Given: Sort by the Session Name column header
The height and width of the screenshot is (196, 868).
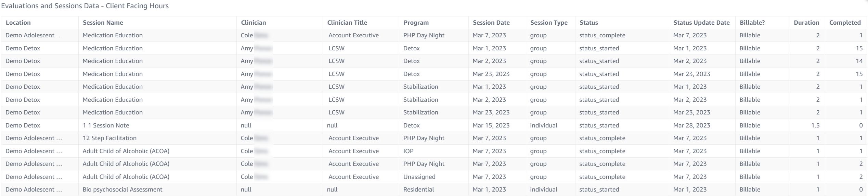Looking at the screenshot, I should tap(103, 23).
